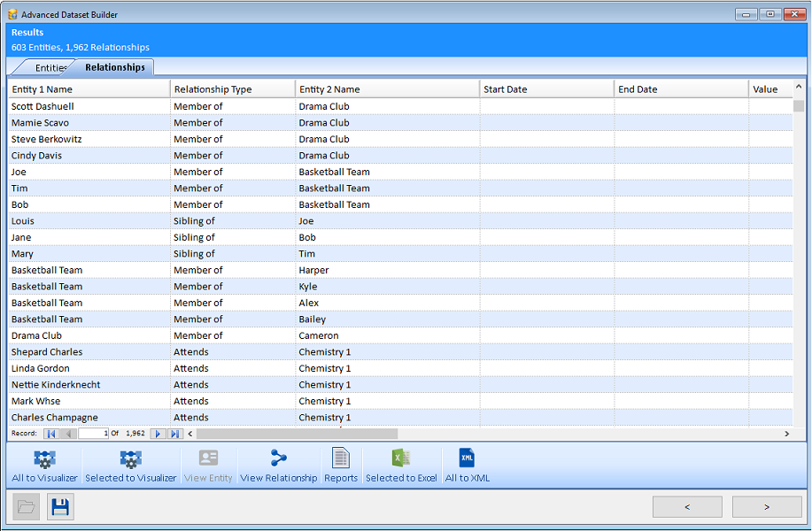Send all results to Visualizer
Screen dimensions: 812x531
click(x=43, y=464)
